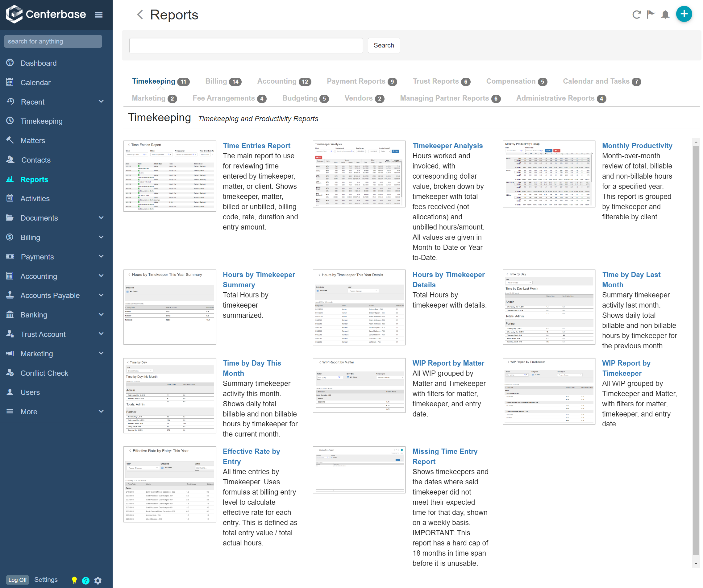The height and width of the screenshot is (588, 703).
Task: Click the Search button
Action: click(x=384, y=45)
